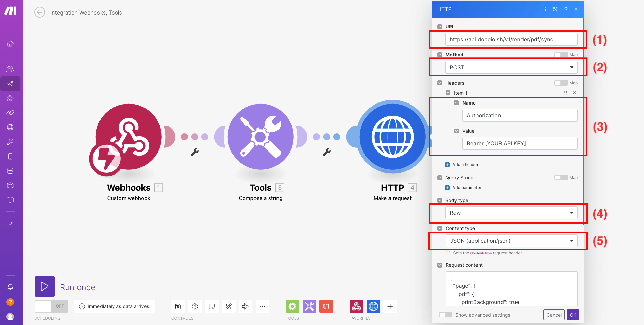
Task: Open the notifications bell in sidebar
Action: click(x=10, y=287)
